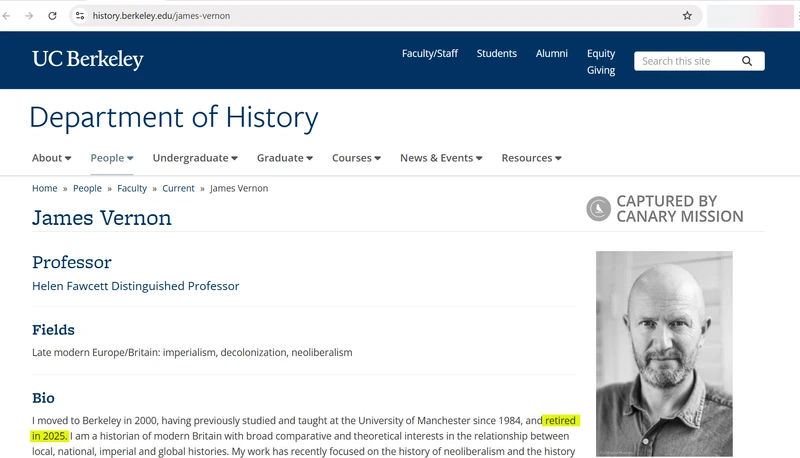
Task: Open site information icon in address bar
Action: [80, 16]
